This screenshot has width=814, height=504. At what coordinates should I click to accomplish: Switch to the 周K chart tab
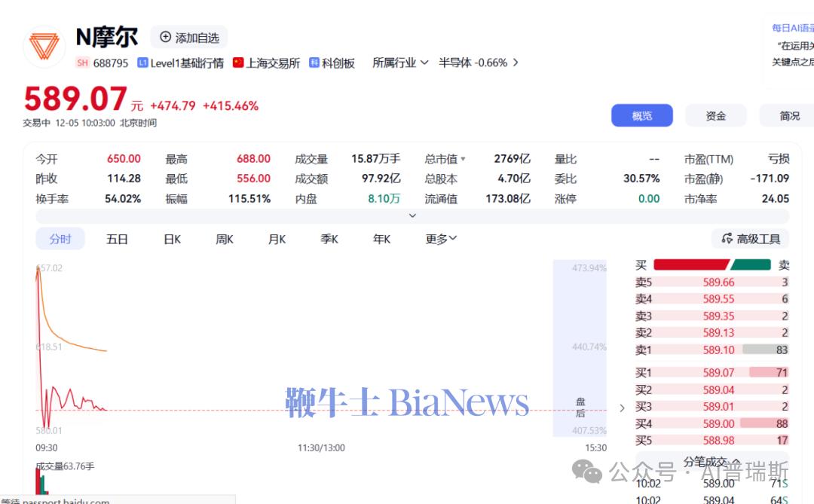click(225, 239)
